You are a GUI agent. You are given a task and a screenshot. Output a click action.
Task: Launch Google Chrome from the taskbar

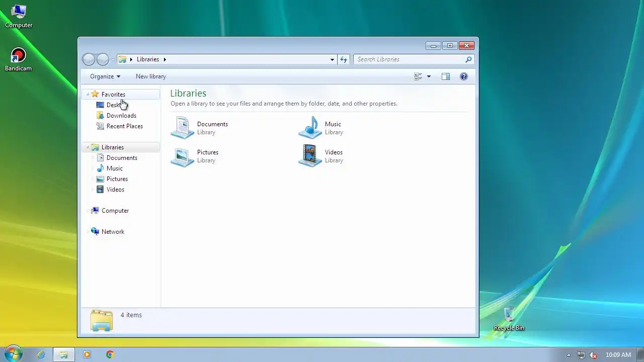110,354
